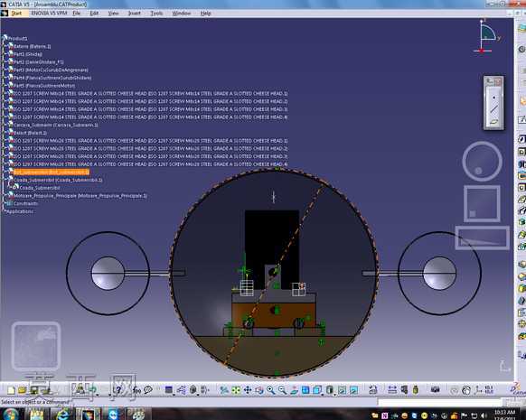
Task: Select first ISO 1207 SCREW M6x14 item
Action: pyautogui.click(x=150, y=94)
